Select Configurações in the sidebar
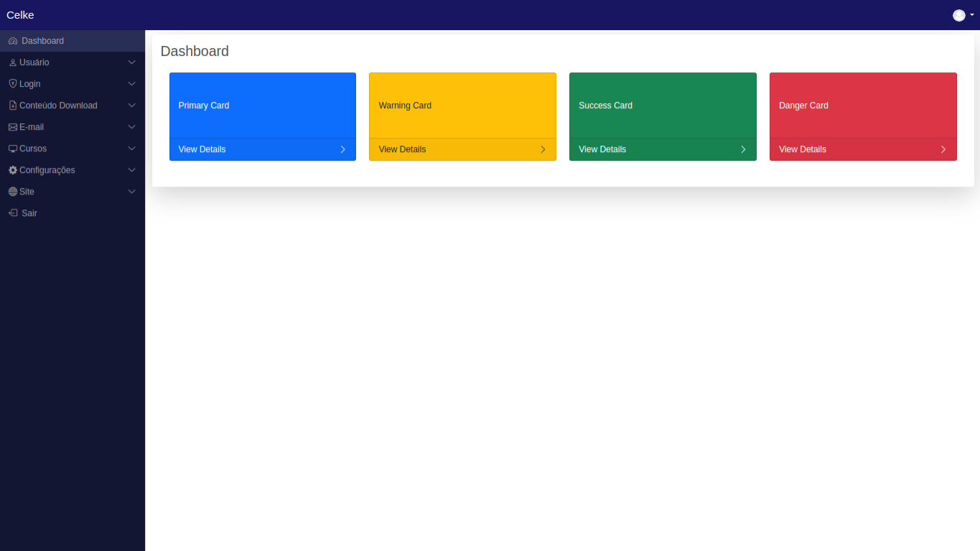 click(73, 170)
